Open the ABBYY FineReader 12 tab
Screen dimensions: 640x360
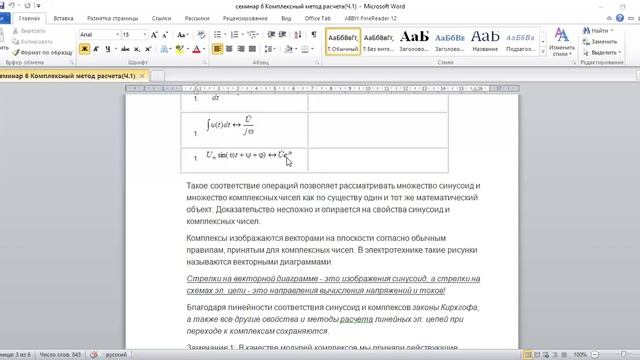[370, 18]
